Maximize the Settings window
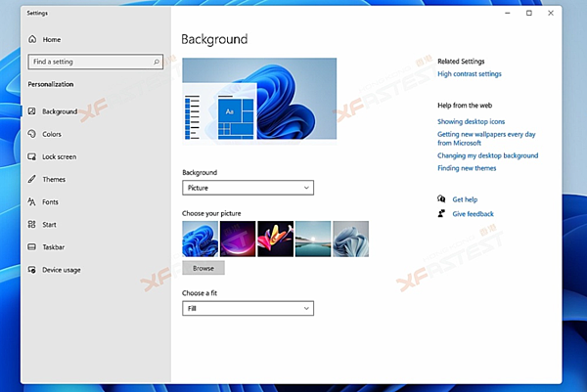This screenshot has width=587, height=392. coord(529,13)
